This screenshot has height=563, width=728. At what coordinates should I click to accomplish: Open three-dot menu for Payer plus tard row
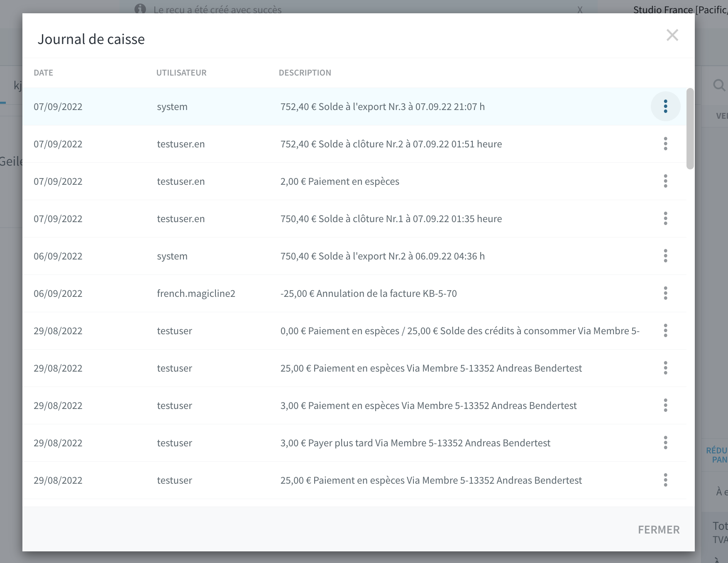[x=665, y=443]
